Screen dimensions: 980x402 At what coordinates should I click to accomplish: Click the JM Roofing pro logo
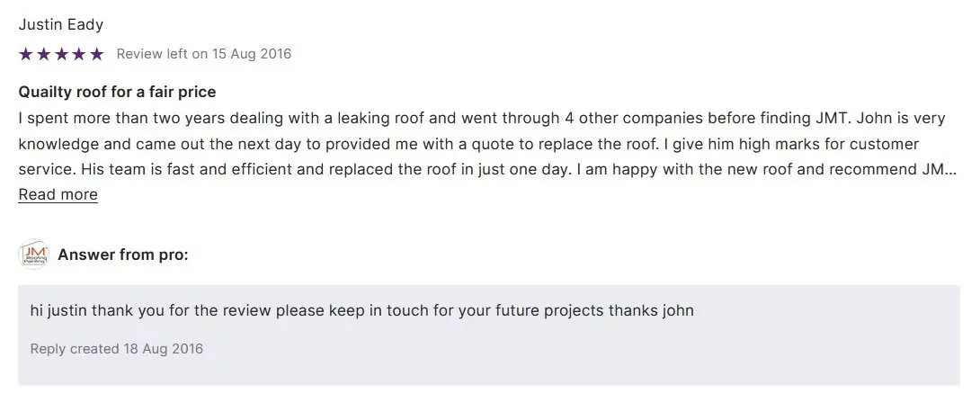(x=33, y=255)
